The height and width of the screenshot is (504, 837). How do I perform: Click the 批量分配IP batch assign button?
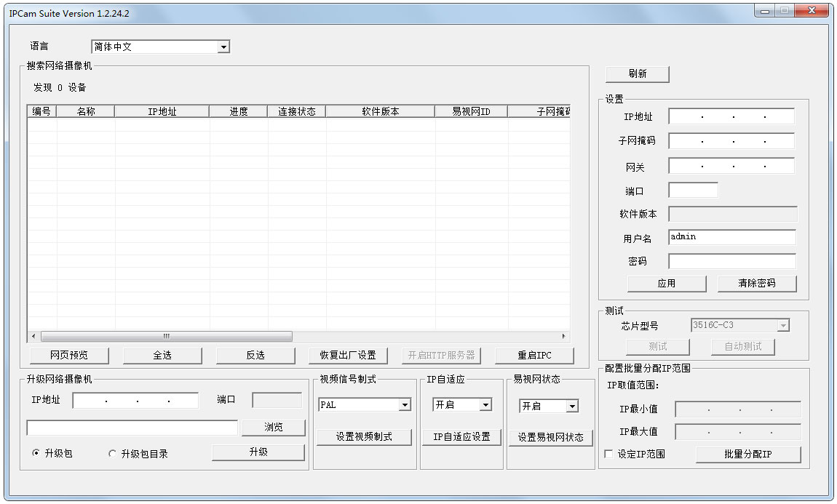click(x=748, y=454)
